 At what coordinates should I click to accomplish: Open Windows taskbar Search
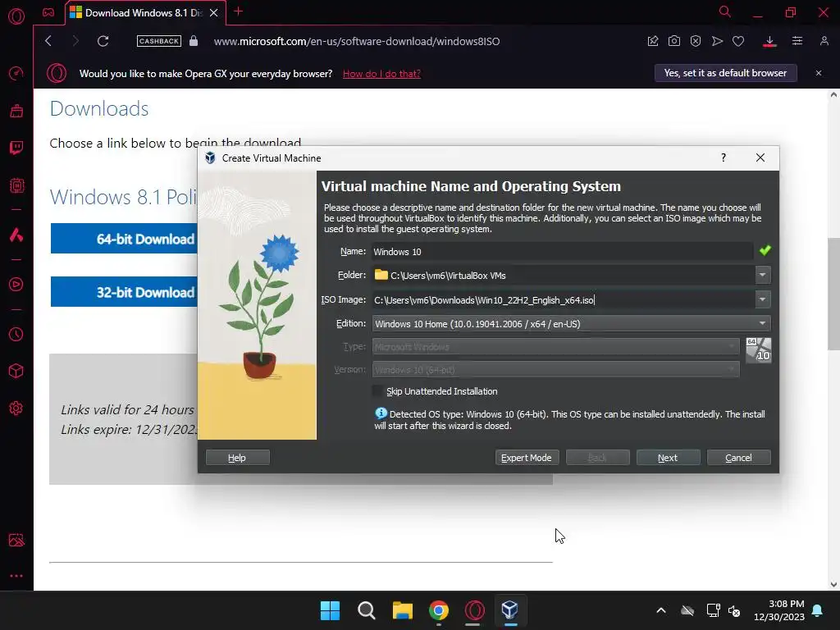(367, 610)
